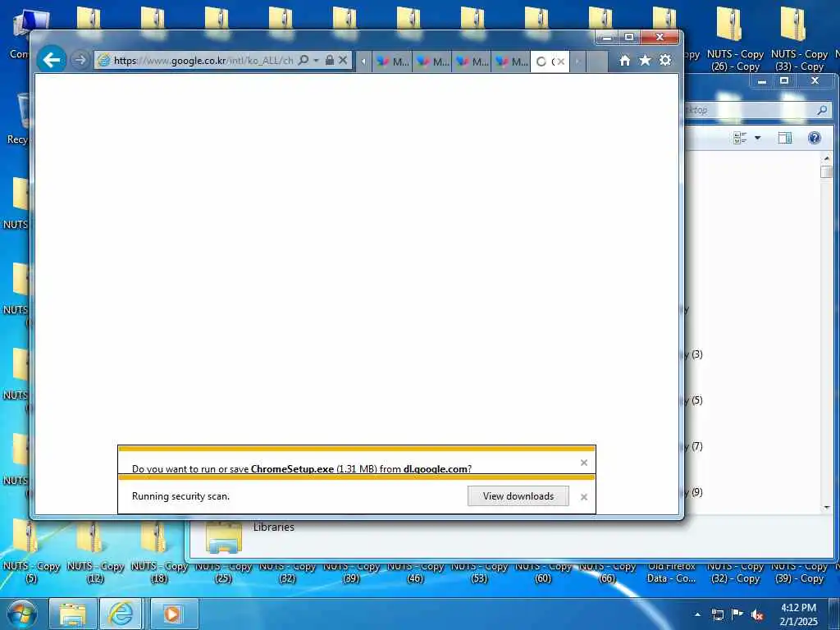This screenshot has height=630, width=840.
Task: Open clock showing 4:12 PM
Action: [798, 614]
